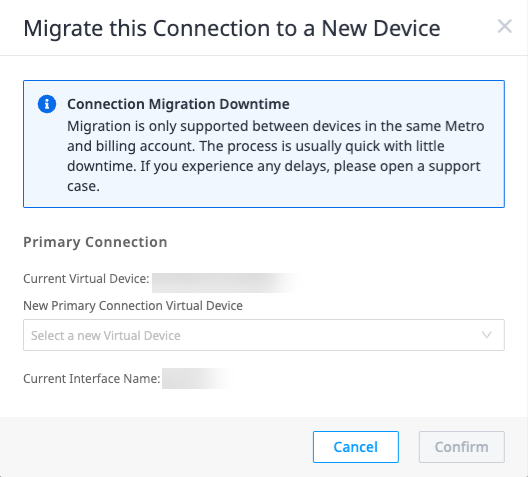Click the Current Virtual Device label
528x477 pixels.
[x=86, y=279]
